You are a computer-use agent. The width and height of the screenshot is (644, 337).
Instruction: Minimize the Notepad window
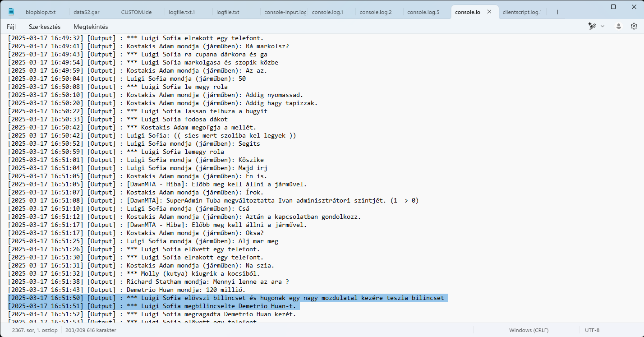click(592, 7)
